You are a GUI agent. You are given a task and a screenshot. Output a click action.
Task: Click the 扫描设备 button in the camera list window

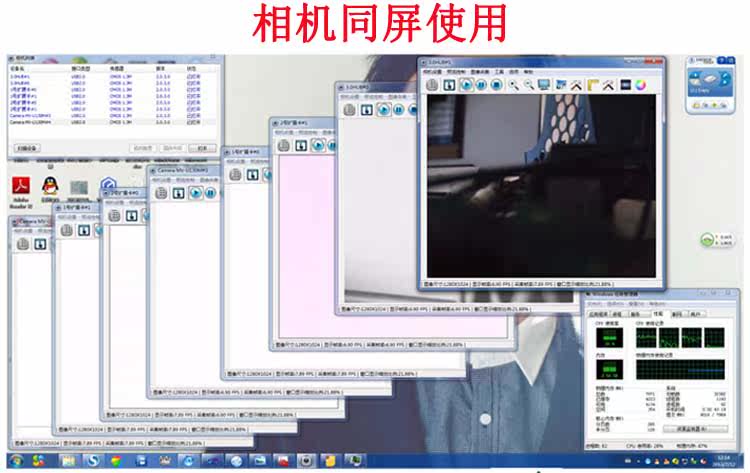point(27,148)
